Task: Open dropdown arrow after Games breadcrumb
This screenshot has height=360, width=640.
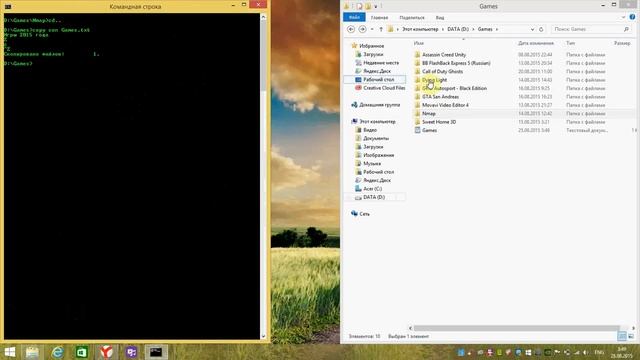Action: click(x=497, y=29)
